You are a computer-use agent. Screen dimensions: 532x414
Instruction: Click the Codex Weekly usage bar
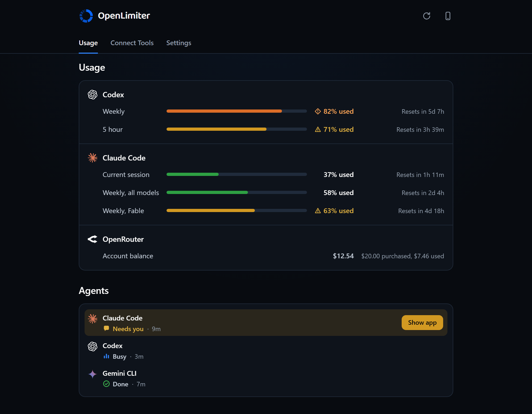pos(237,111)
